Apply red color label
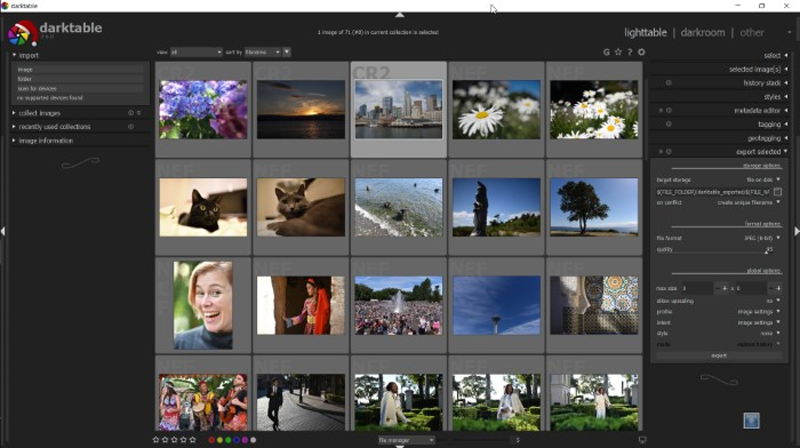 211,440
